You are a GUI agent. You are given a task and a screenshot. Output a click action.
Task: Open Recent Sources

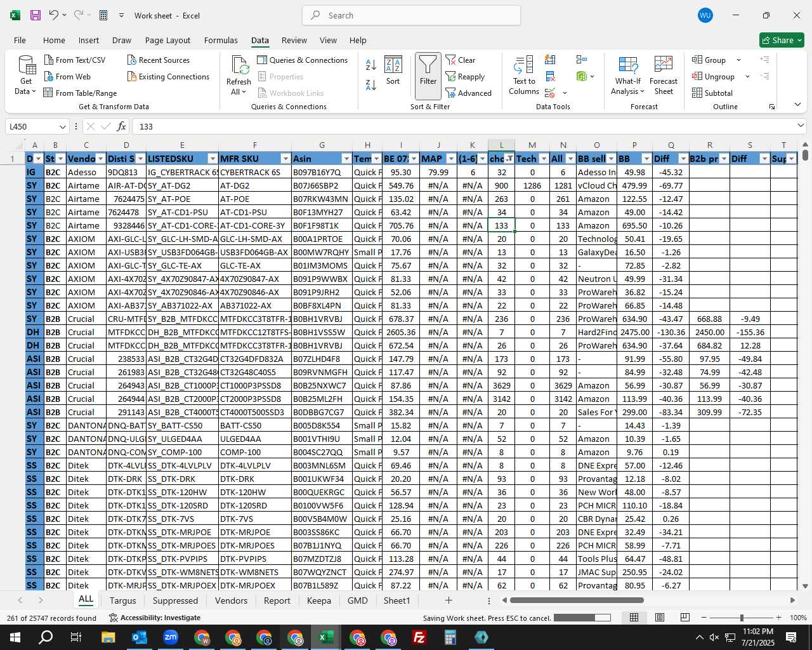tap(159, 60)
